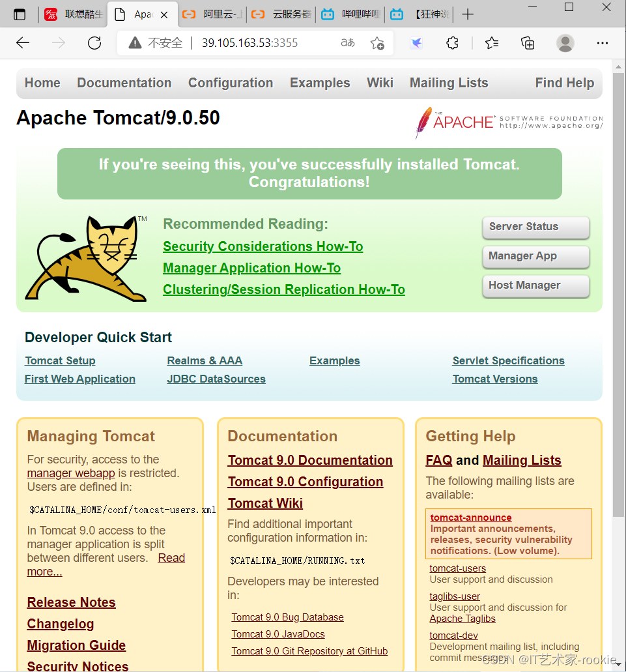Viewport: 626px width, 672px height.
Task: Reload the page with refresh icon
Action: [94, 43]
